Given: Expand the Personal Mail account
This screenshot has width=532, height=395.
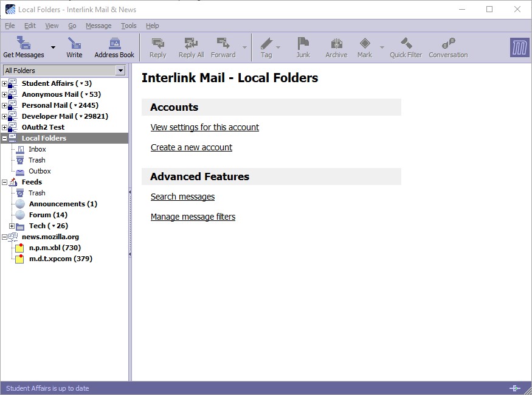Looking at the screenshot, I should click(4, 105).
